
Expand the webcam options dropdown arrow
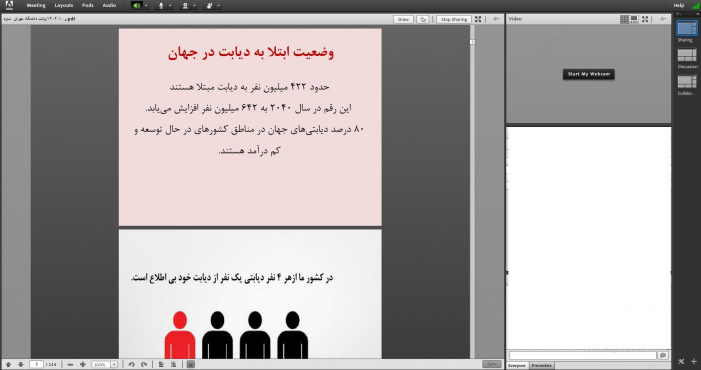pos(194,6)
